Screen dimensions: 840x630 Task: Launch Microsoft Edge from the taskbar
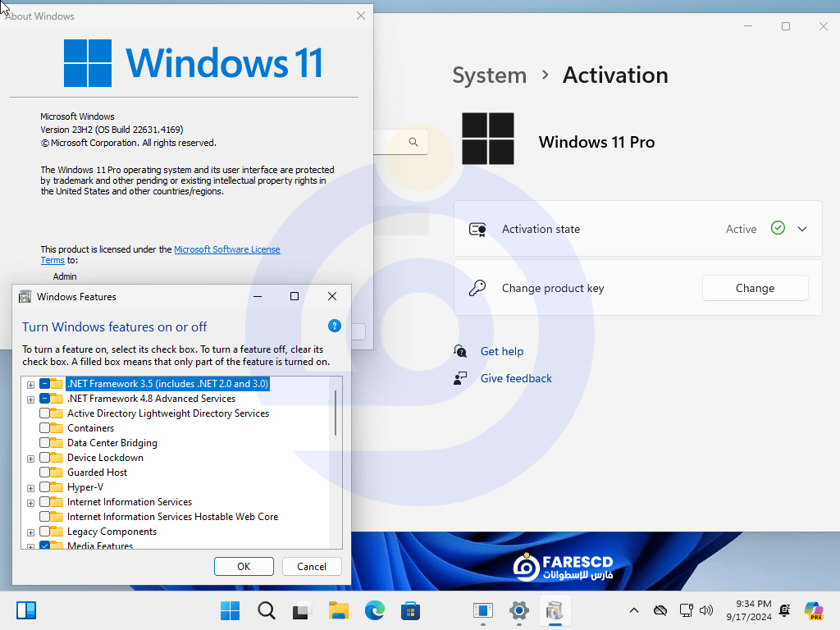tap(374, 610)
